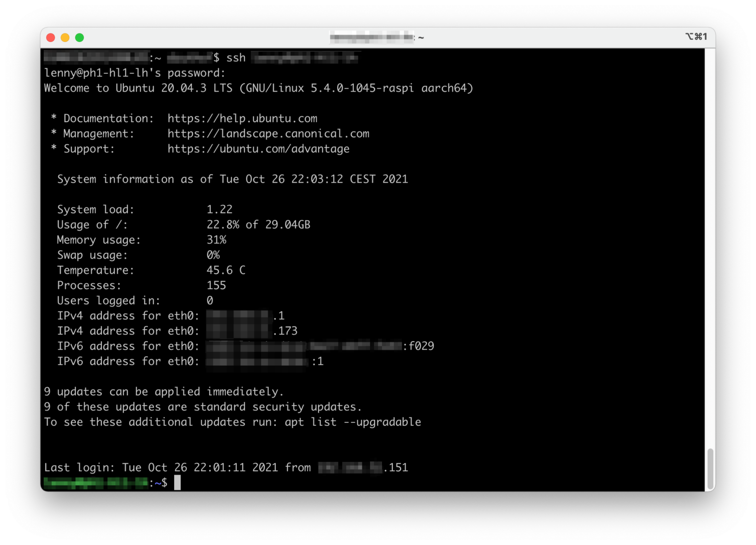Click the '22.8% of 29.04GB' value
Image resolution: width=756 pixels, height=545 pixels.
point(258,224)
